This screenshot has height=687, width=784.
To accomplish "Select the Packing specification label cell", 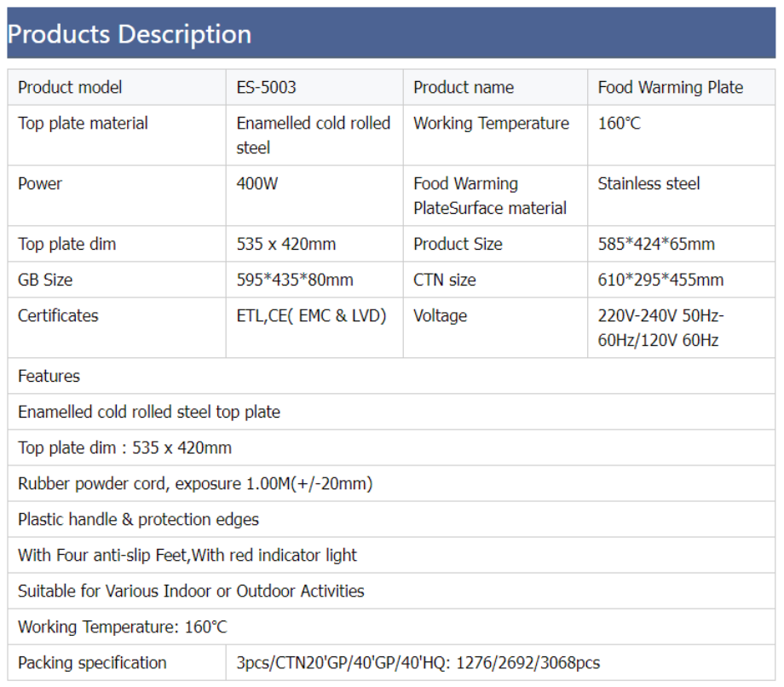I will pyautogui.click(x=92, y=663).
